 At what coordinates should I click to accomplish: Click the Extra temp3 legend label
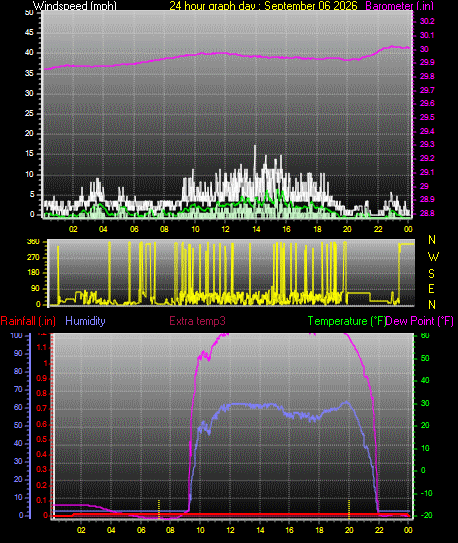pyautogui.click(x=197, y=321)
